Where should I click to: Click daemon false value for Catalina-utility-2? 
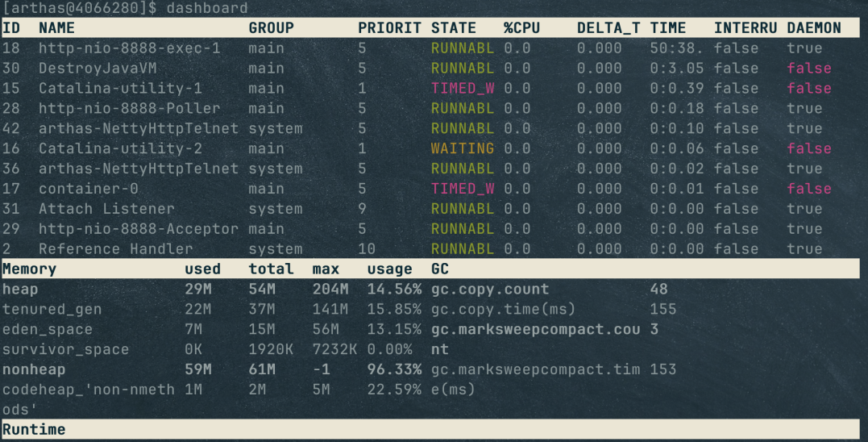[x=809, y=148]
